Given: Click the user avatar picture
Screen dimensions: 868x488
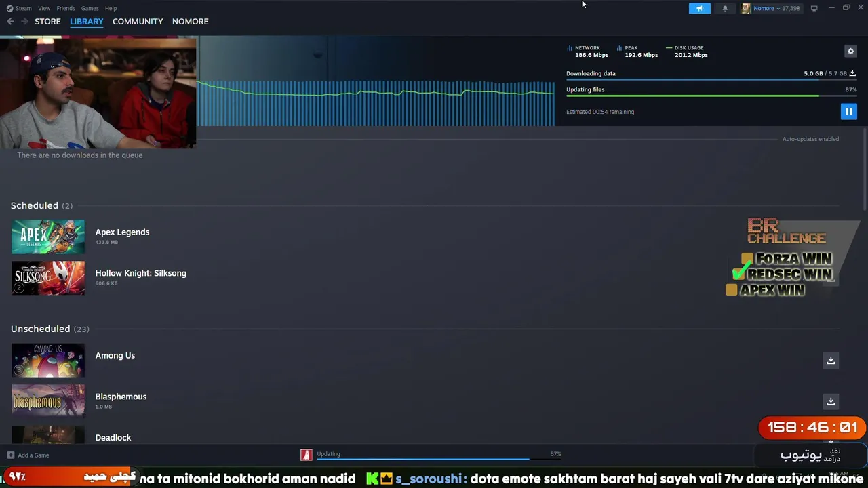Looking at the screenshot, I should [x=746, y=8].
